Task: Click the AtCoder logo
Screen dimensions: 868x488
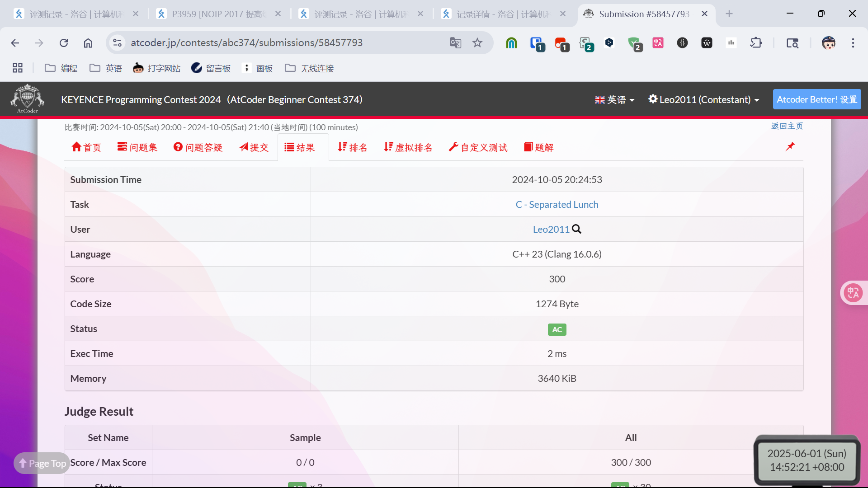Action: click(28, 99)
